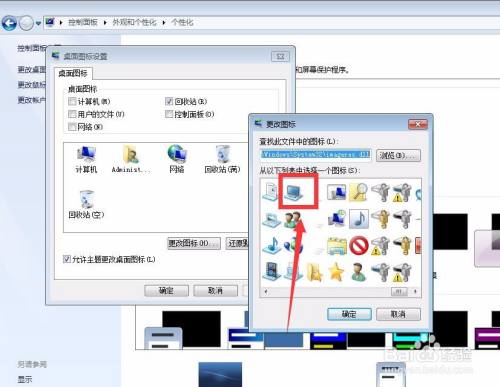Screen dimensions: 500x387
Task: Open the 更改帐户图片 link in the sidebar
Action: (x=32, y=100)
